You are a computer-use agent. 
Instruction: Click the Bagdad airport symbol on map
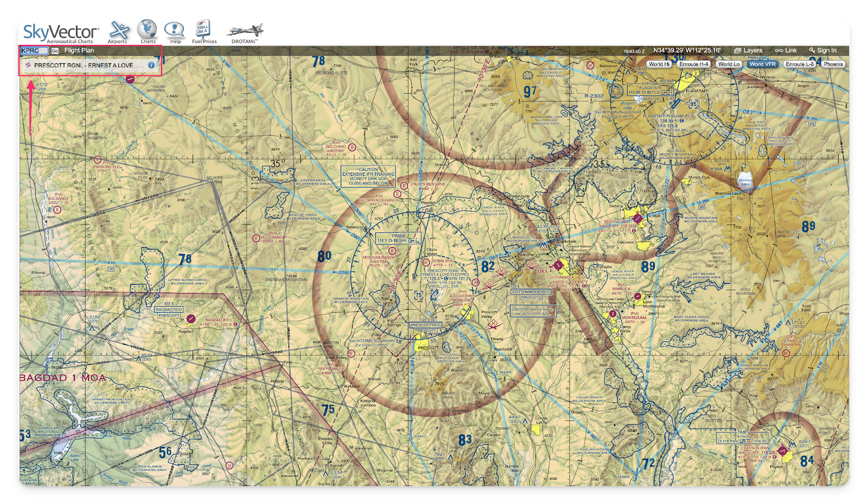(190, 319)
